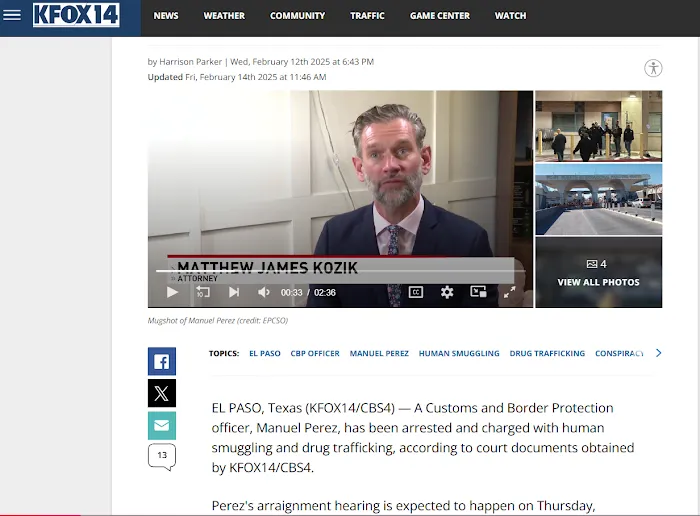Share article via email icon

162,425
